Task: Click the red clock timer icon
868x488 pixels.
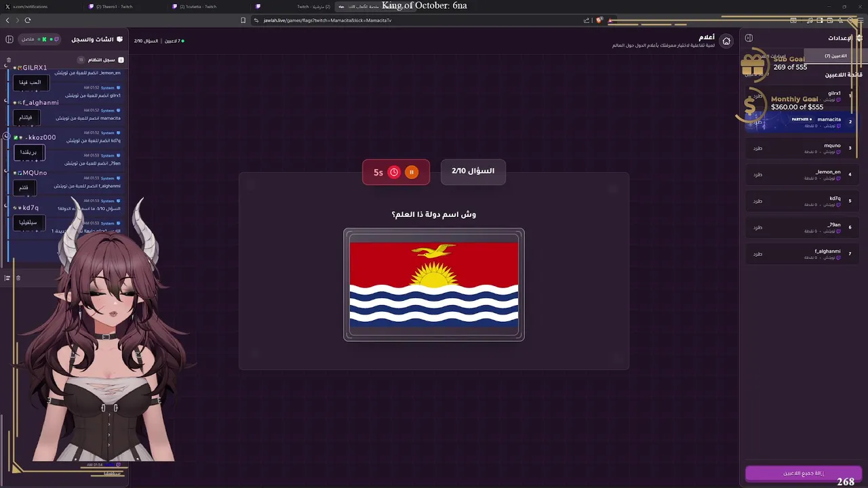Action: [394, 172]
